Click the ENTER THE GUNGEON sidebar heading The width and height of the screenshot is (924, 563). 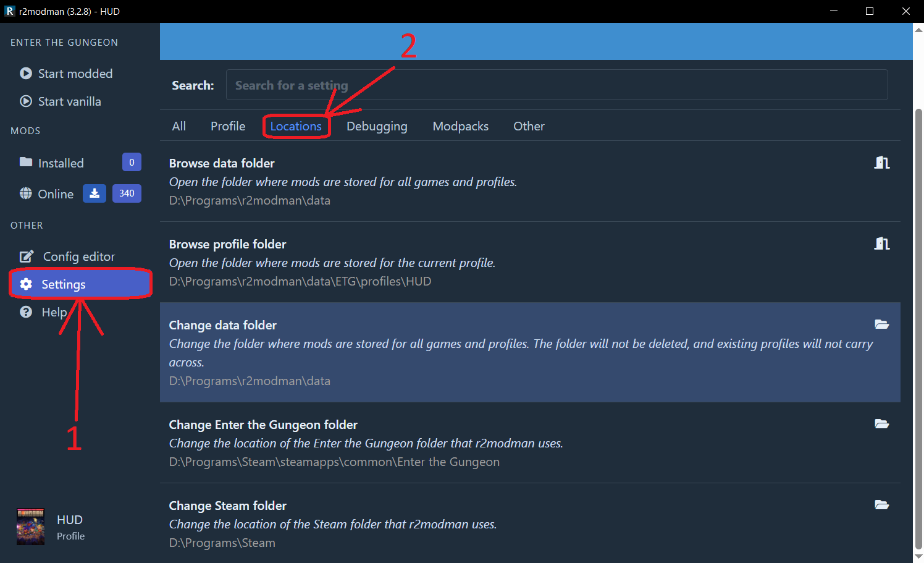tap(64, 43)
